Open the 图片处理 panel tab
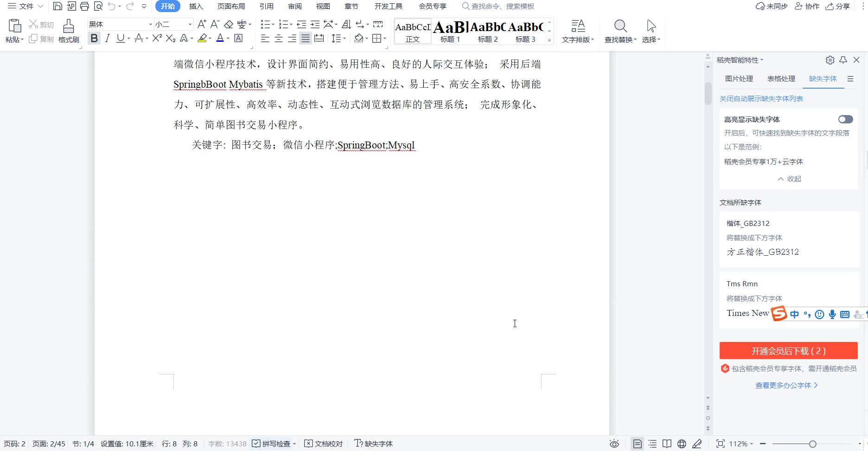The height and width of the screenshot is (451, 868). tap(739, 79)
